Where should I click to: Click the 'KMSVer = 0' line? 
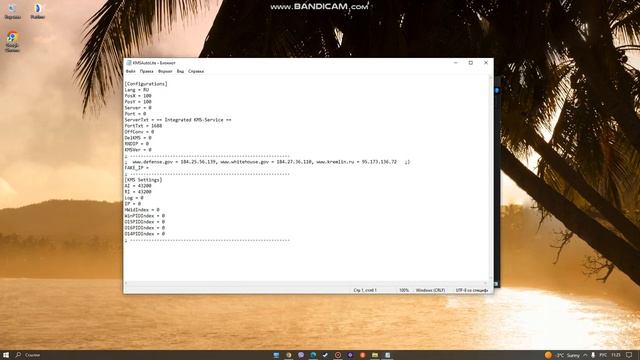138,150
